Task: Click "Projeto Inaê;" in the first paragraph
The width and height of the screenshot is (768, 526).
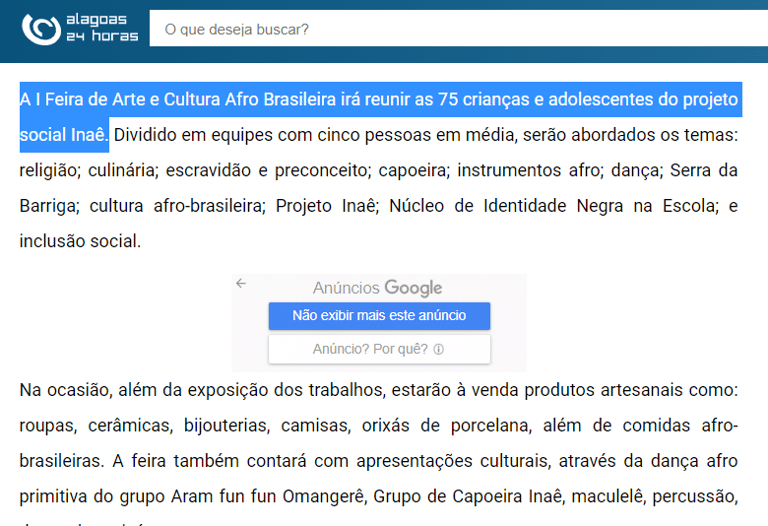Action: coord(327,206)
